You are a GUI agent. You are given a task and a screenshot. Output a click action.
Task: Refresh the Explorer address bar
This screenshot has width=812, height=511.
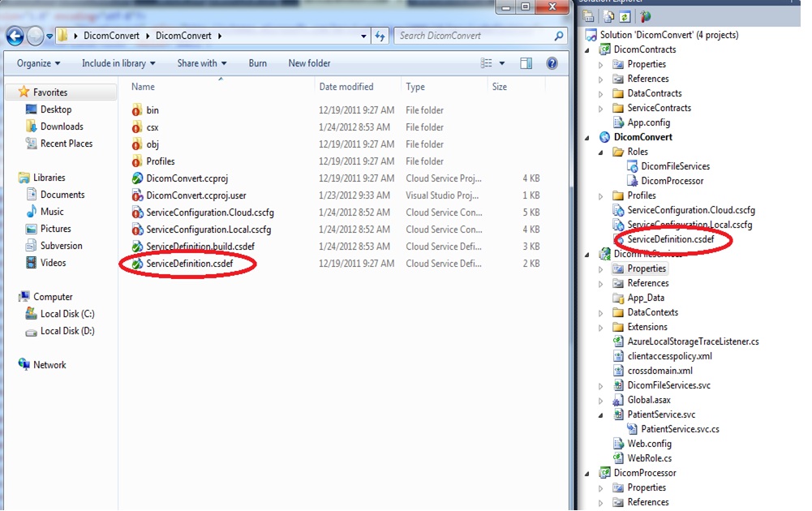tap(380, 36)
